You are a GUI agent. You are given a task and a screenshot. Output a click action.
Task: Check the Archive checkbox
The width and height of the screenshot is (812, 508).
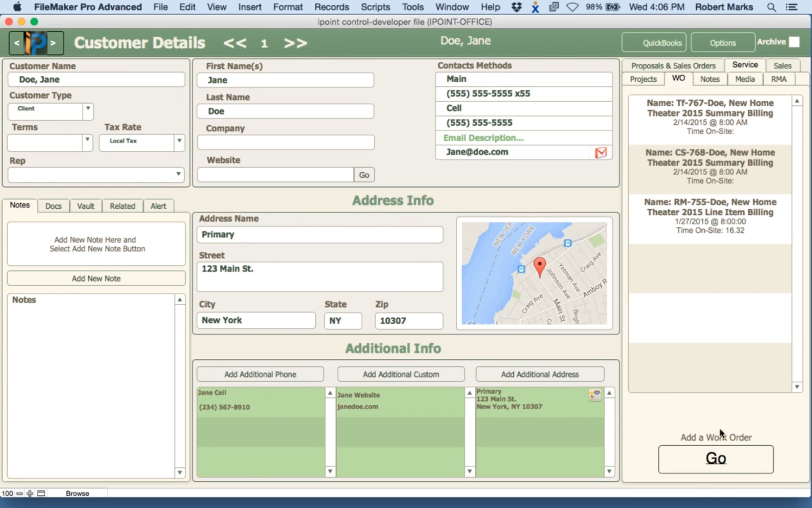tap(794, 42)
